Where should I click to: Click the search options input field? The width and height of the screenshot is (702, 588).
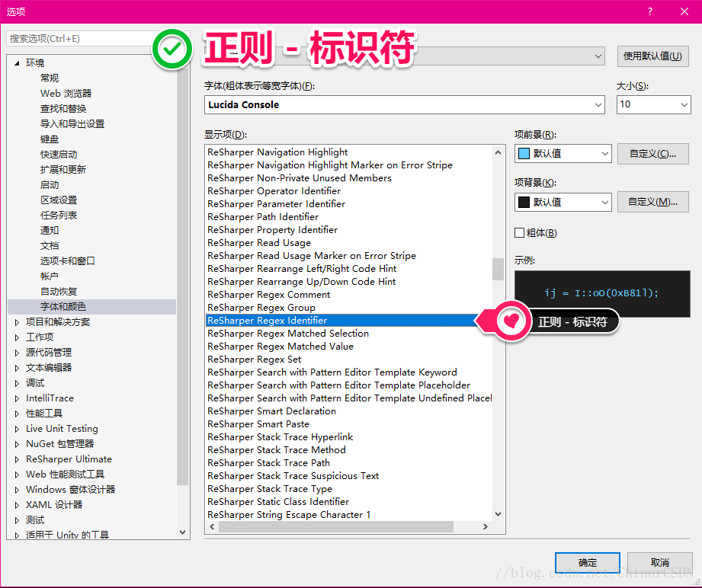point(81,39)
